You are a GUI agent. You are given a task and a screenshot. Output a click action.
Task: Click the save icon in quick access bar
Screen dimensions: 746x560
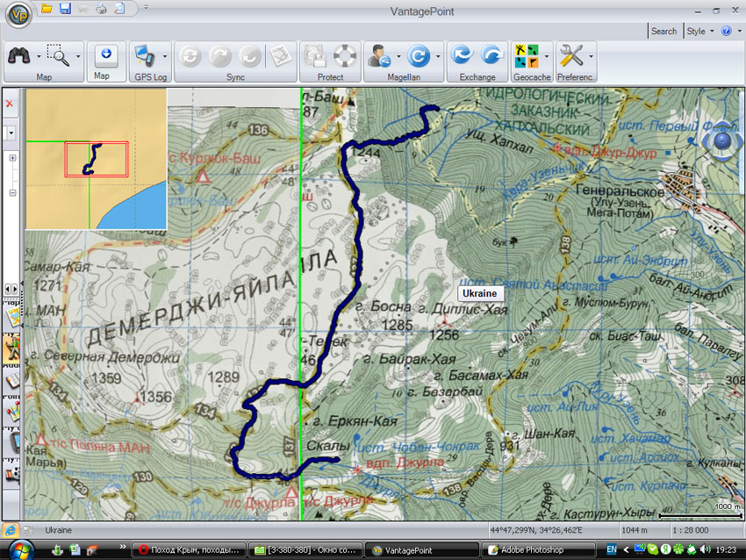(x=66, y=9)
